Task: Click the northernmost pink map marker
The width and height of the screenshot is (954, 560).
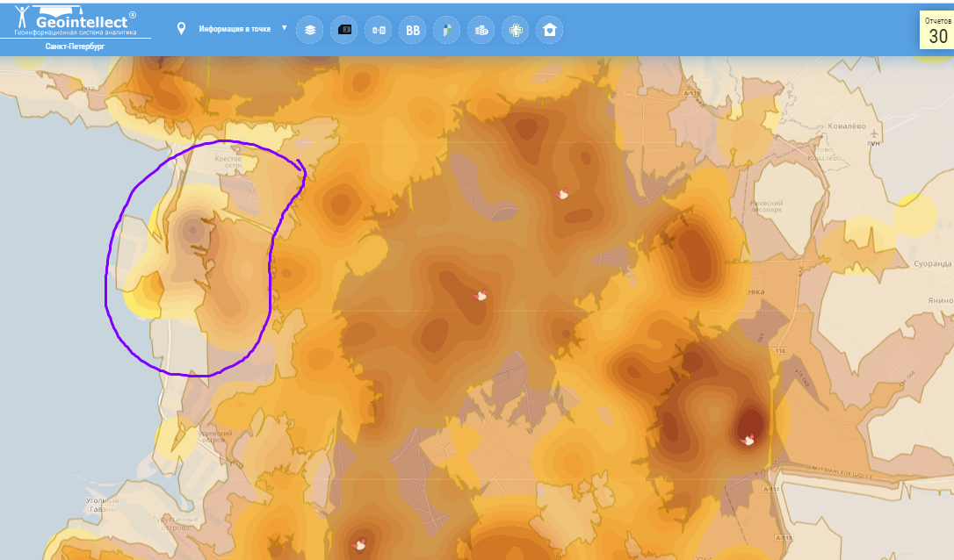Action: 563,194
